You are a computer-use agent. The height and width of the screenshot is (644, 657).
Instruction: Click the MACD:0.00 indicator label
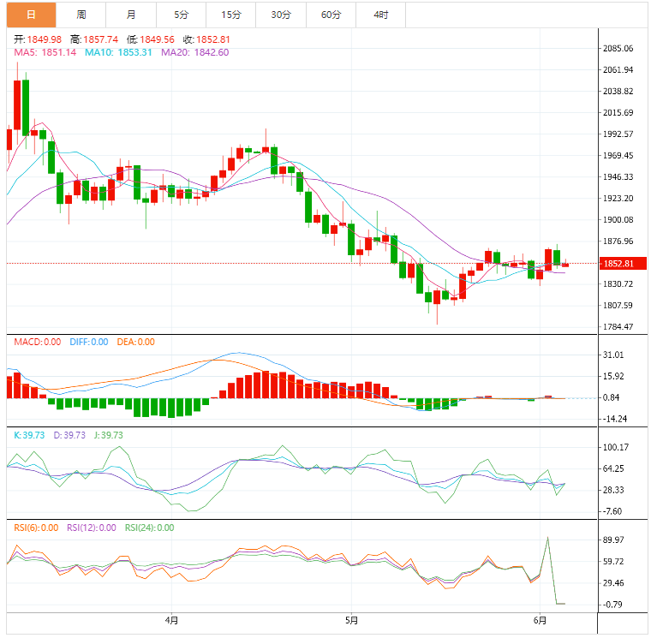[x=38, y=343]
